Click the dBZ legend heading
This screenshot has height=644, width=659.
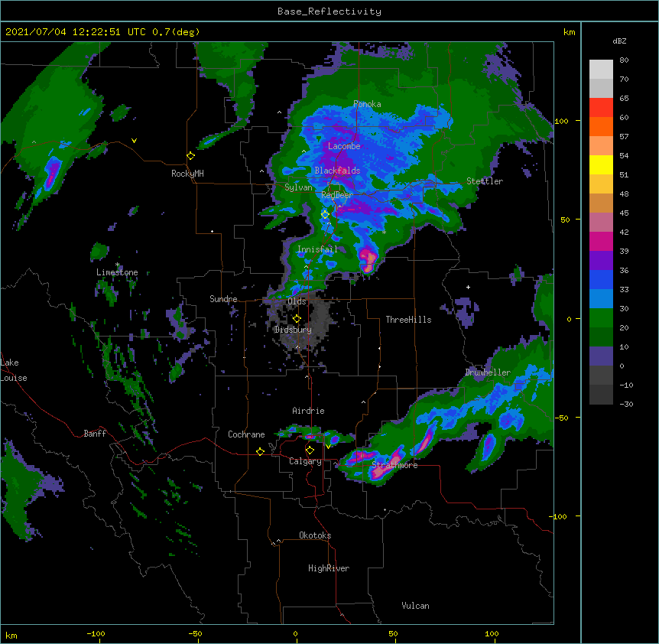619,41
